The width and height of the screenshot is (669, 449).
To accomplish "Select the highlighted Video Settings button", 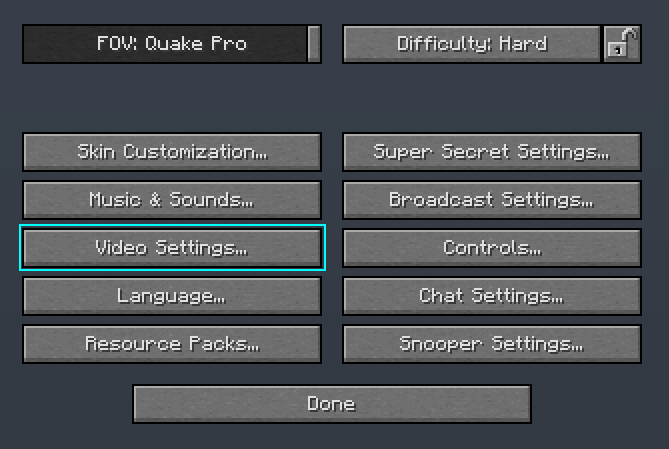I will coord(172,248).
